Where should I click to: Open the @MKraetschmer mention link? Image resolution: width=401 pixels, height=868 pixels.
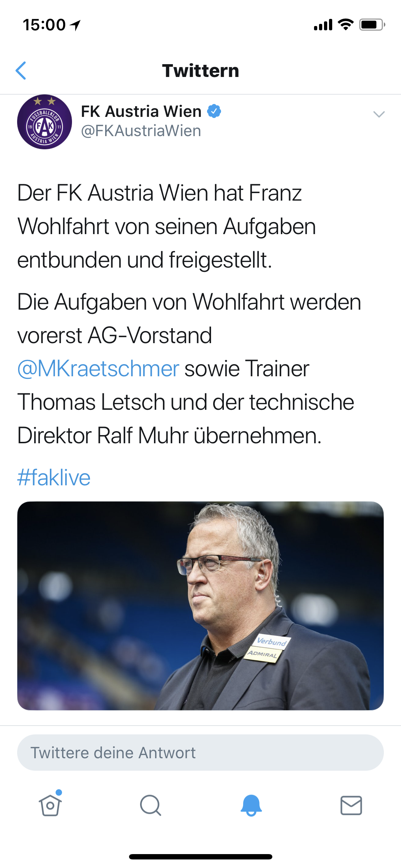[98, 368]
